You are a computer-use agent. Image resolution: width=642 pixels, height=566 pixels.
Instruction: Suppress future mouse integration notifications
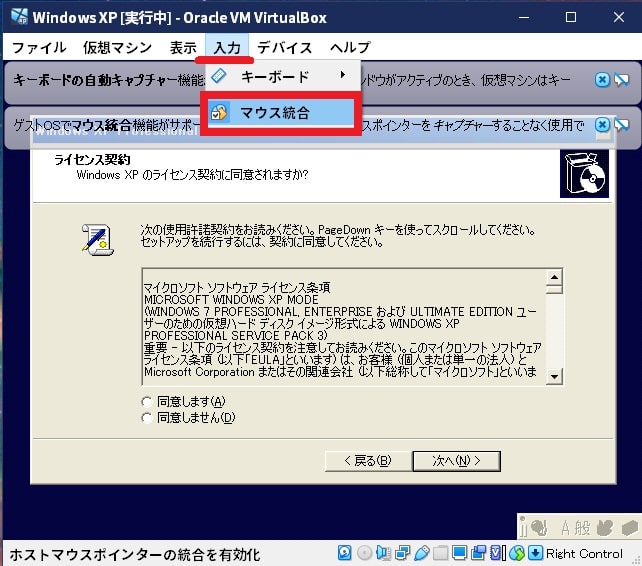click(x=622, y=125)
